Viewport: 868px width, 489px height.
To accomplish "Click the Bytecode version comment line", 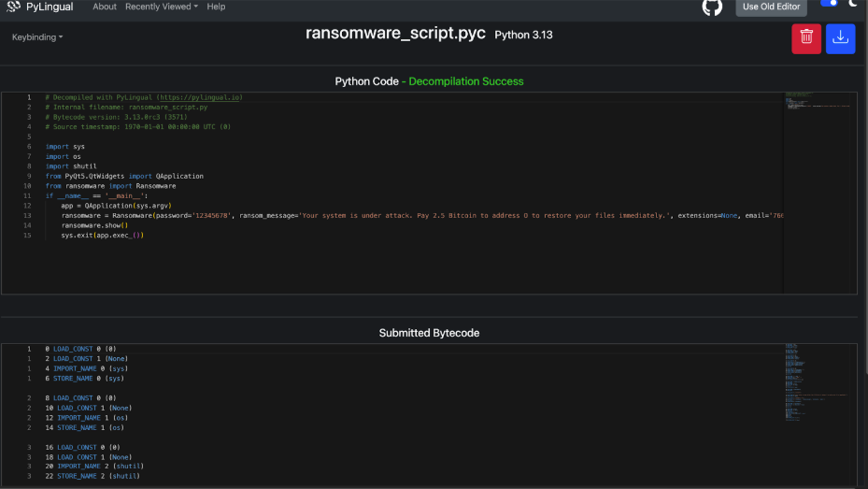I will coord(116,118).
